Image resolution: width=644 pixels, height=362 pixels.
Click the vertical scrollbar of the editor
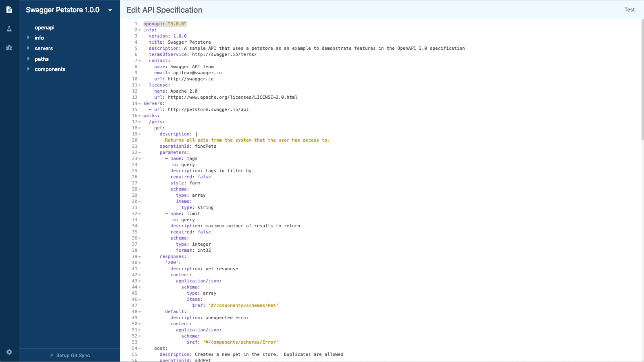642,80
